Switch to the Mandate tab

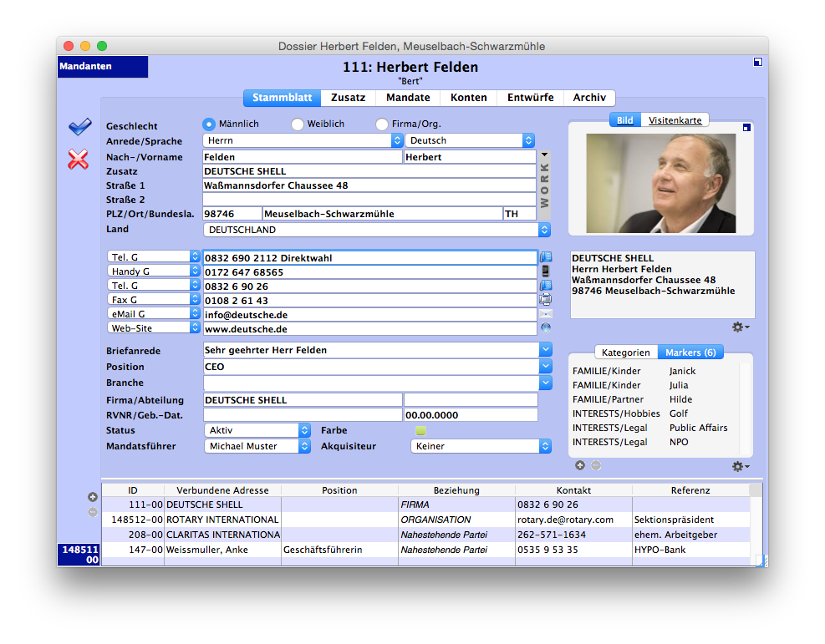(407, 97)
